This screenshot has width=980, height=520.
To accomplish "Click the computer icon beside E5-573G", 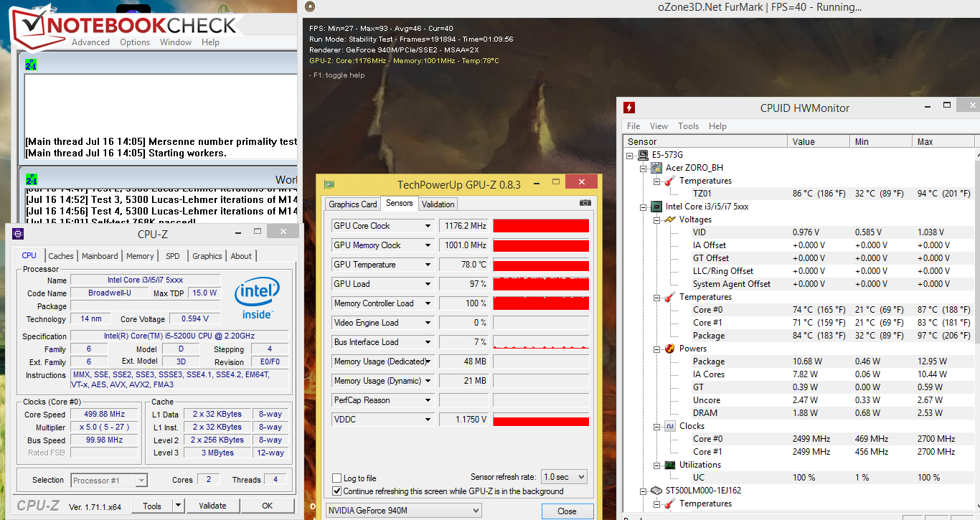I will (x=641, y=155).
